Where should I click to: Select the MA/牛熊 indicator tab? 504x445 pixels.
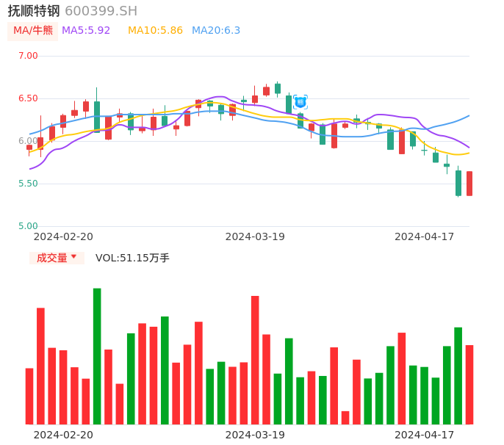pos(33,31)
